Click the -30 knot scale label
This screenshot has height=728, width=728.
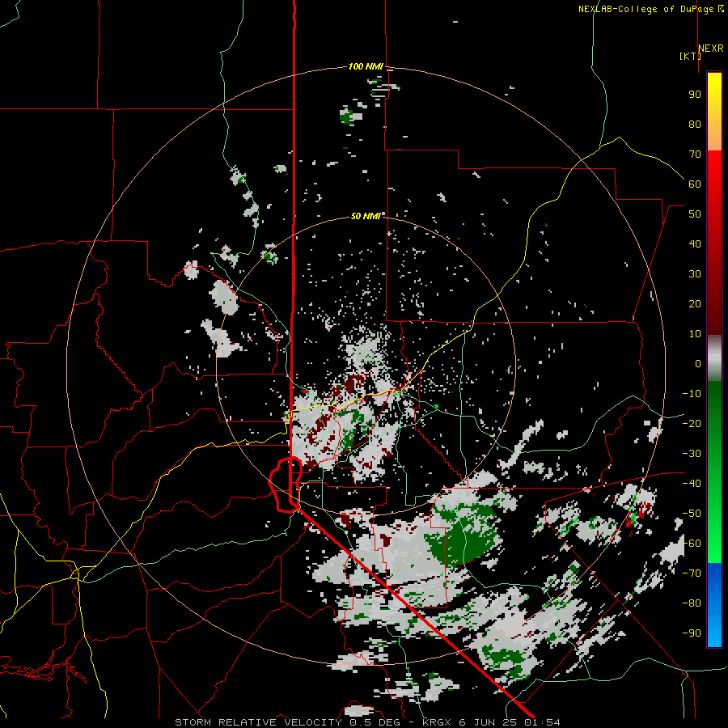(x=692, y=454)
